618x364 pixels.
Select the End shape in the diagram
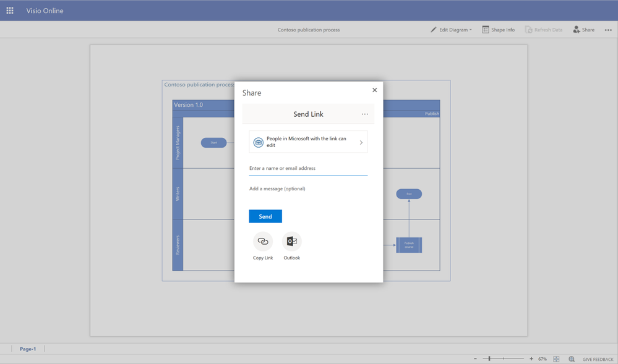tap(409, 194)
